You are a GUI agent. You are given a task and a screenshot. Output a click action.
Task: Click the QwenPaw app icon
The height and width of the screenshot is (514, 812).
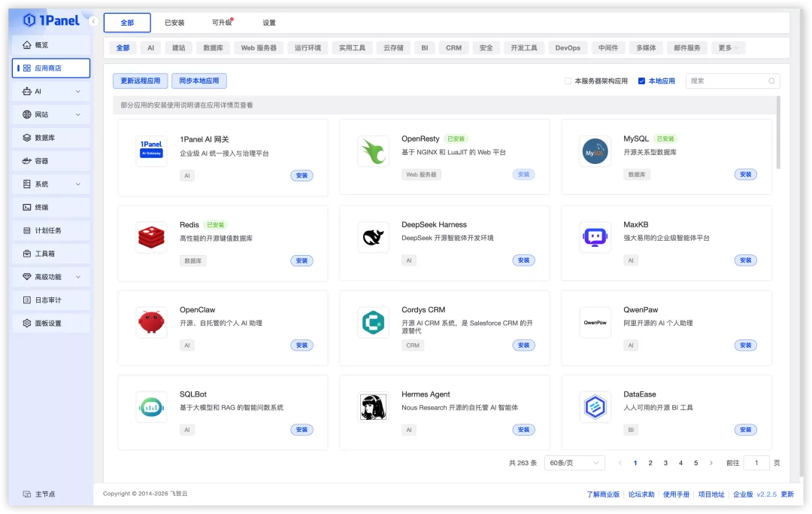(595, 322)
